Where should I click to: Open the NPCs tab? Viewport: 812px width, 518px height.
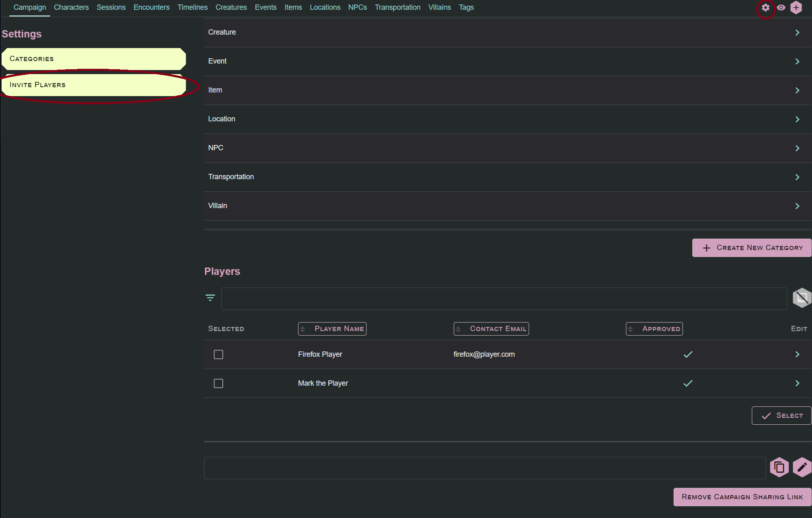(358, 7)
